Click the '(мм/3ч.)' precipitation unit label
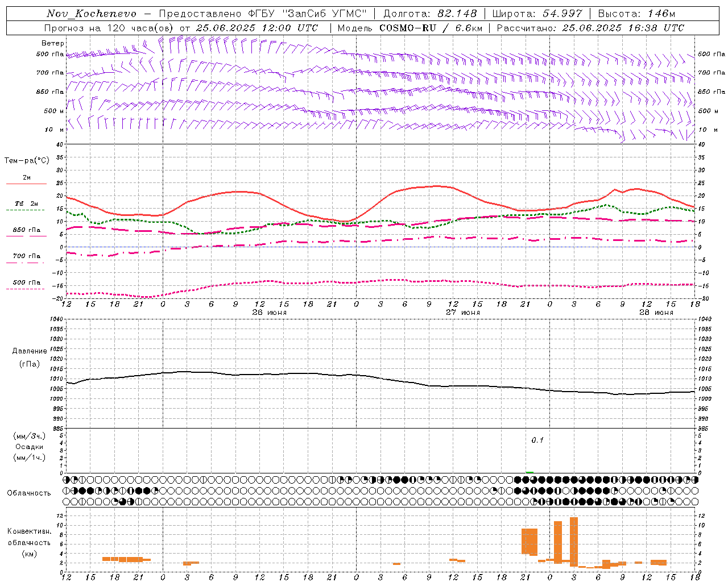 pos(30,436)
